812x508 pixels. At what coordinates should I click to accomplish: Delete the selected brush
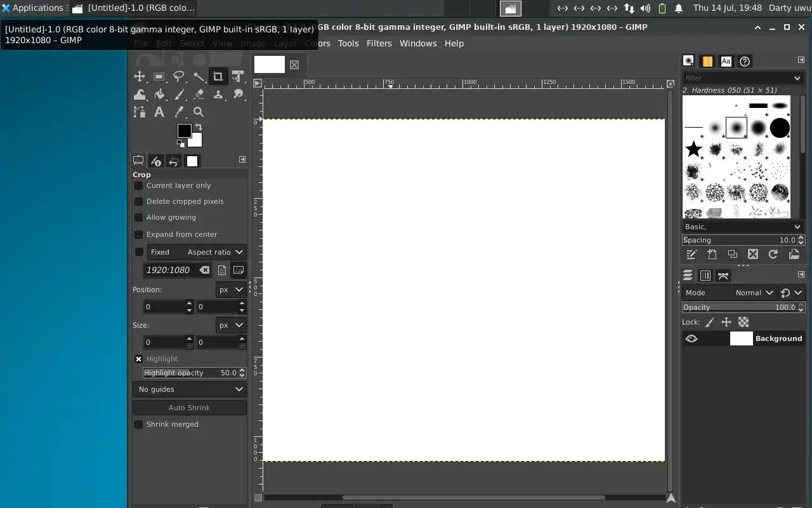click(x=752, y=255)
